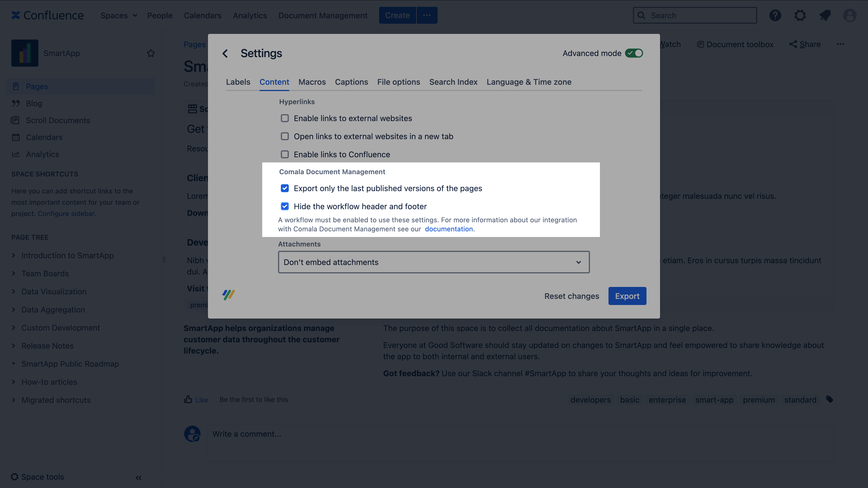This screenshot has width=868, height=488.
Task: Collapse the sidebar with double-chevron icon
Action: click(x=139, y=478)
